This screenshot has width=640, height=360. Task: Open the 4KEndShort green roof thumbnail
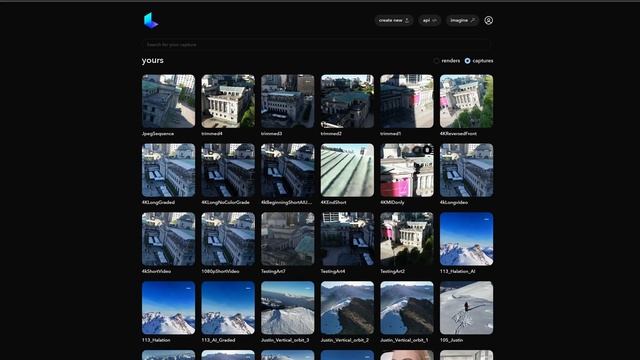347,170
